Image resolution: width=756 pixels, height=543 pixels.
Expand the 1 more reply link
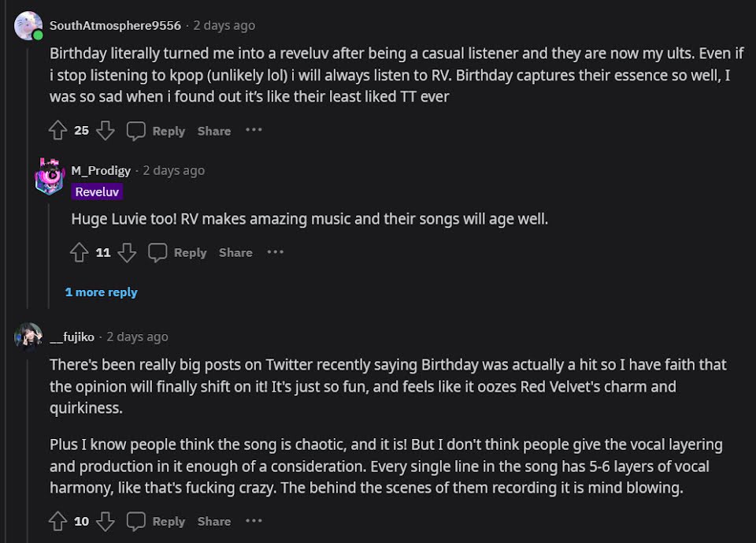click(x=101, y=292)
